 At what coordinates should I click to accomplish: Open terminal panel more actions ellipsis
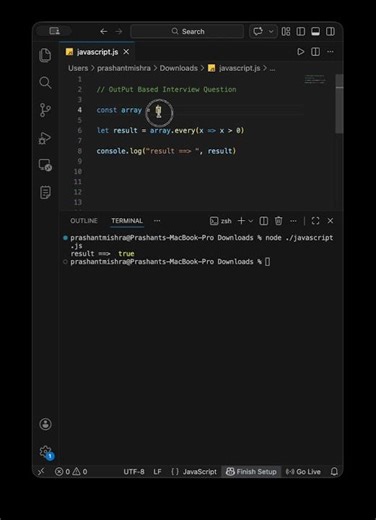point(293,221)
